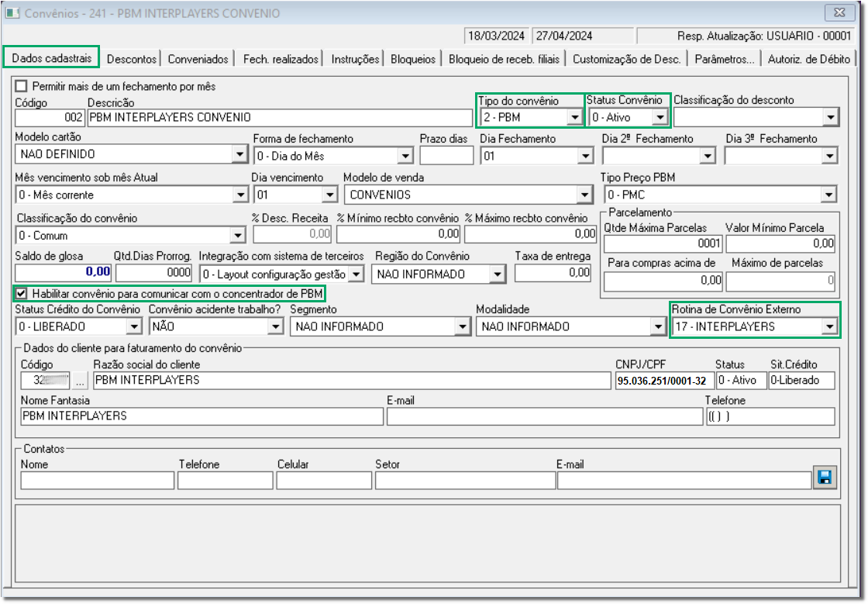Click the Qtd.Dias Prorrog. field
The image size is (868, 604).
(x=154, y=272)
